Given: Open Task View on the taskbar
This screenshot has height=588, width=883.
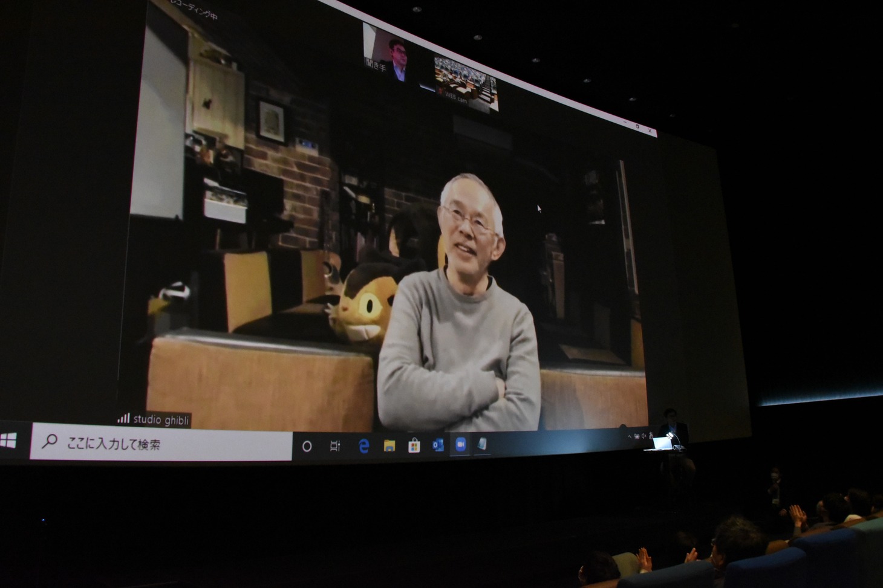Looking at the screenshot, I should click(334, 447).
